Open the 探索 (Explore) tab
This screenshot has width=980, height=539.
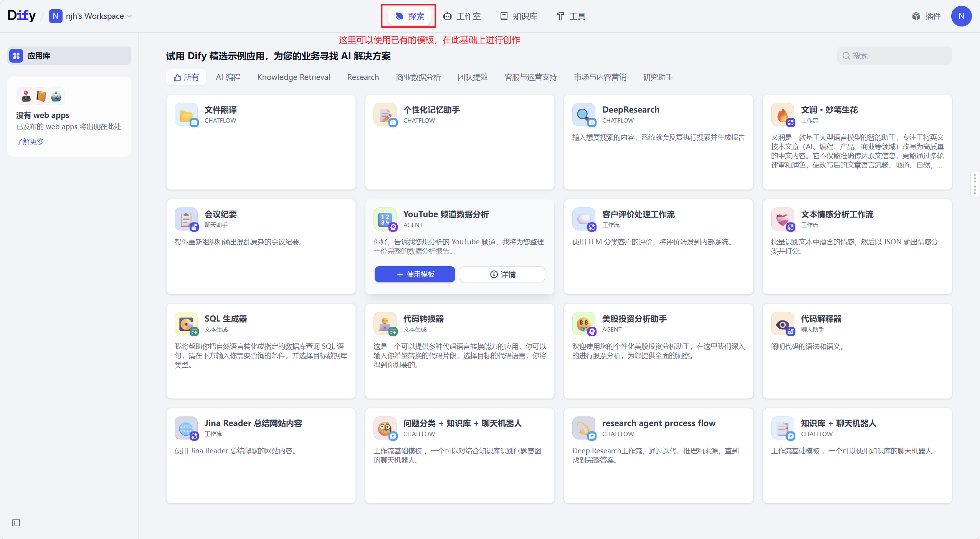[410, 16]
